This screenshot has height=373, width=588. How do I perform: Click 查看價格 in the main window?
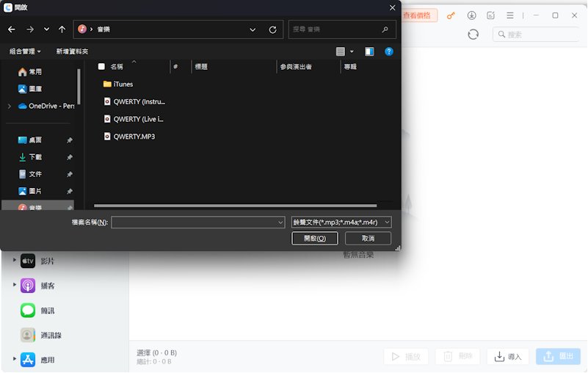pyautogui.click(x=418, y=15)
